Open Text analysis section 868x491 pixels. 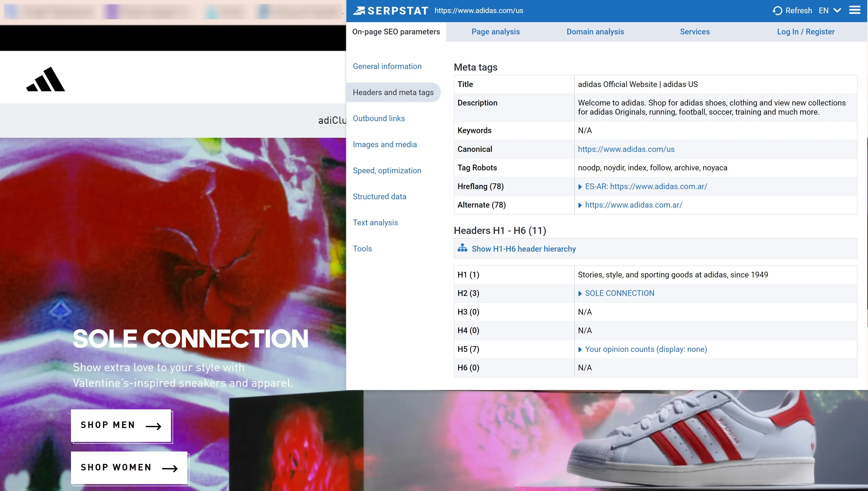tap(375, 222)
